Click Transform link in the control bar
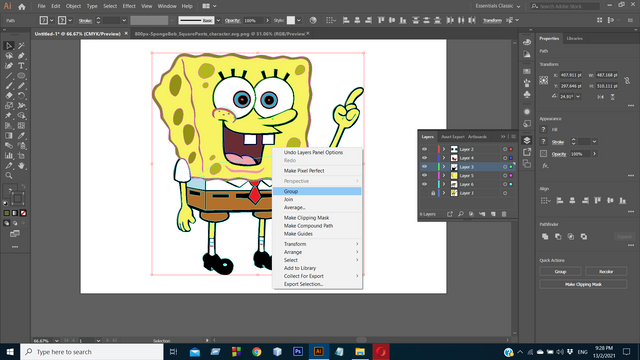This screenshot has width=640, height=360. pos(492,20)
